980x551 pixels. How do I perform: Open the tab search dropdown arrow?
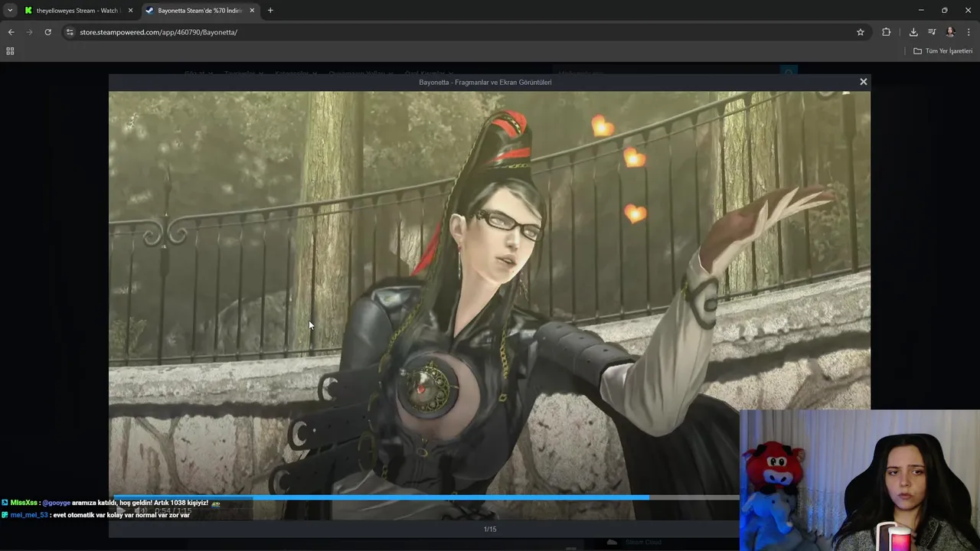pyautogui.click(x=10, y=11)
